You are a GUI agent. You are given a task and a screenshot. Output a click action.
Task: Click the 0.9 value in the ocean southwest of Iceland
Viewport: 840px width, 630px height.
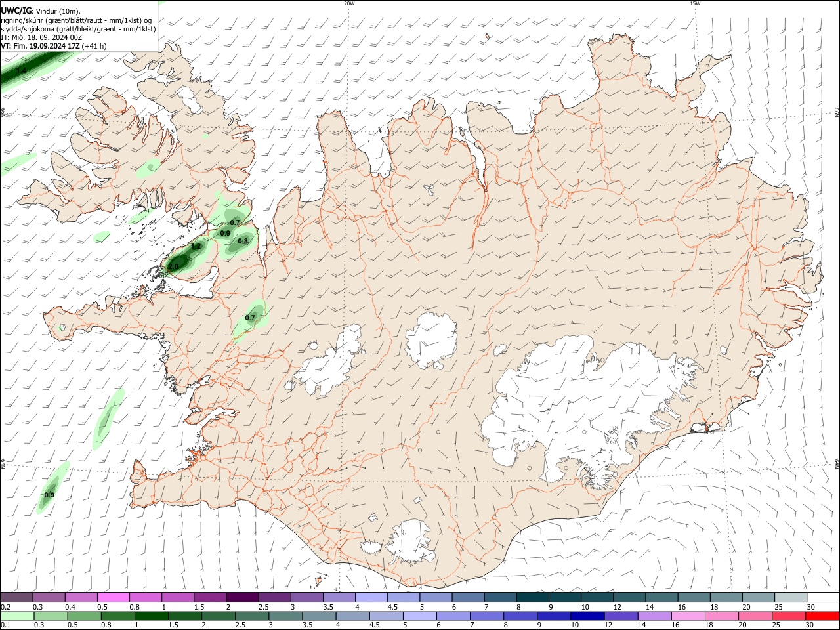(49, 495)
